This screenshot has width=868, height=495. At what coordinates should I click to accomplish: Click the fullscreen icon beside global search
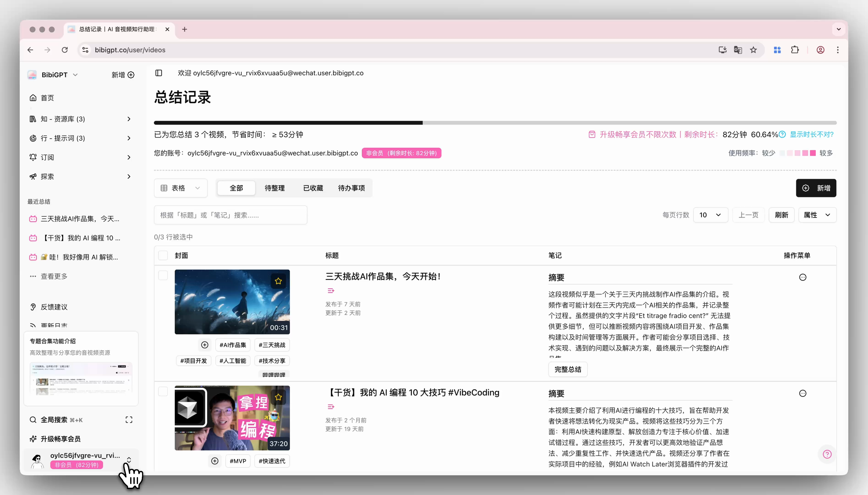129,420
